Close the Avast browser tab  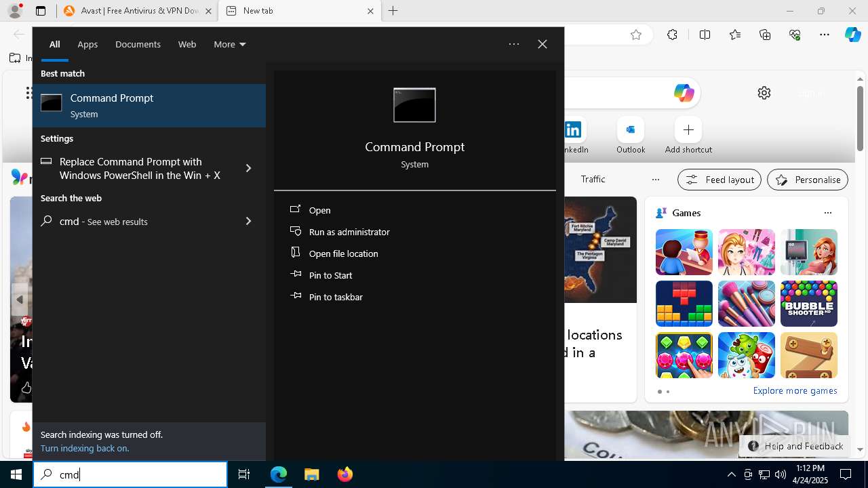click(208, 11)
